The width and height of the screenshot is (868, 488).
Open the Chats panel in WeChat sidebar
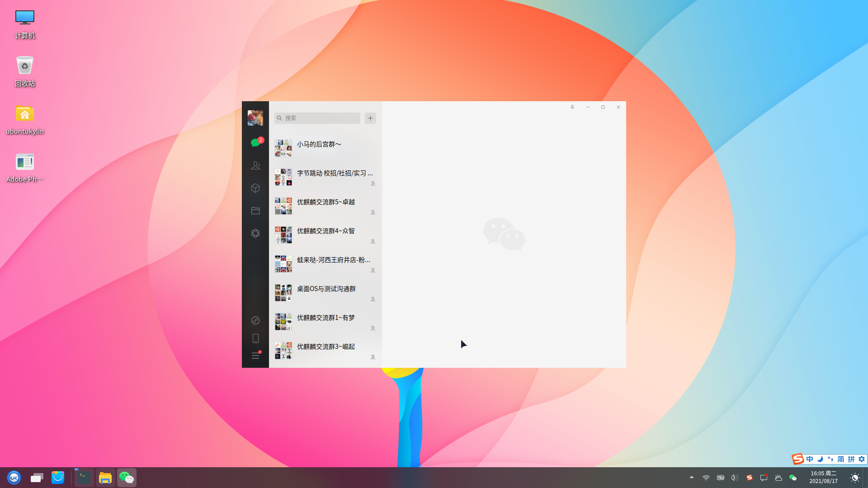click(x=255, y=143)
